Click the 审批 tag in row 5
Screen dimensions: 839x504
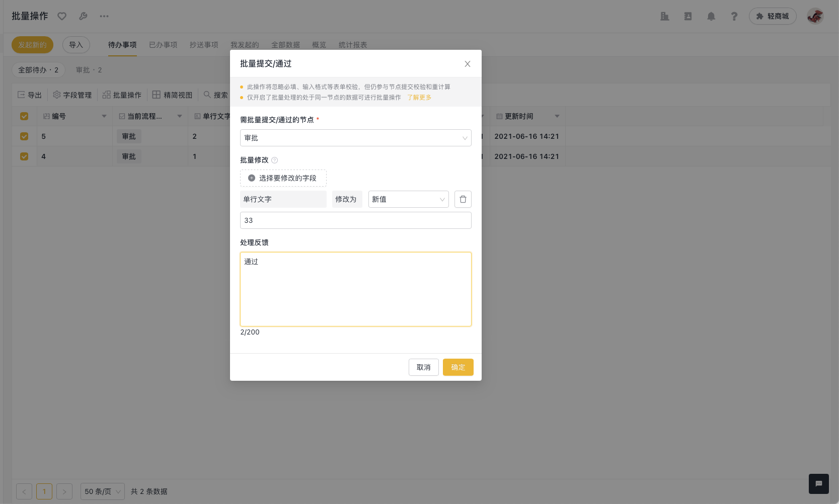pos(129,136)
